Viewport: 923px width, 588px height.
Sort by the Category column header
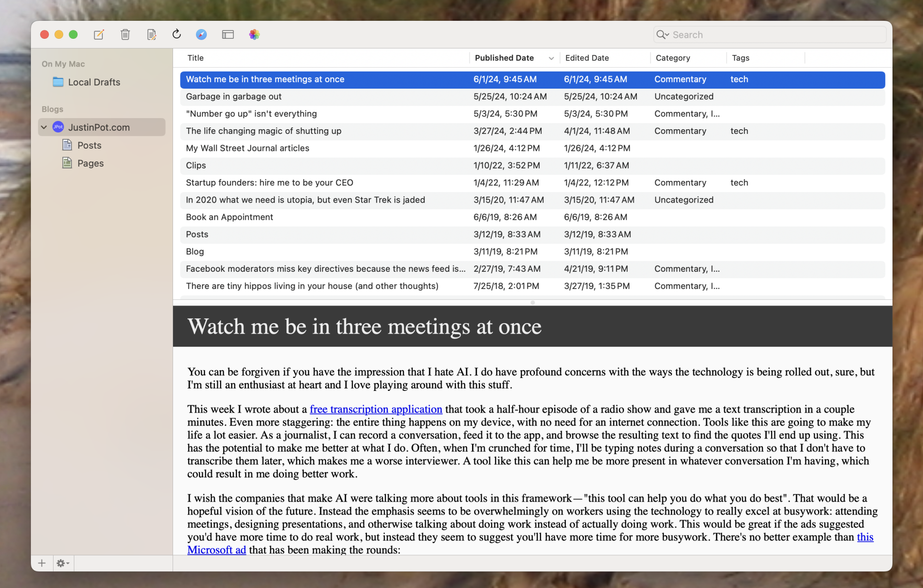pyautogui.click(x=673, y=58)
